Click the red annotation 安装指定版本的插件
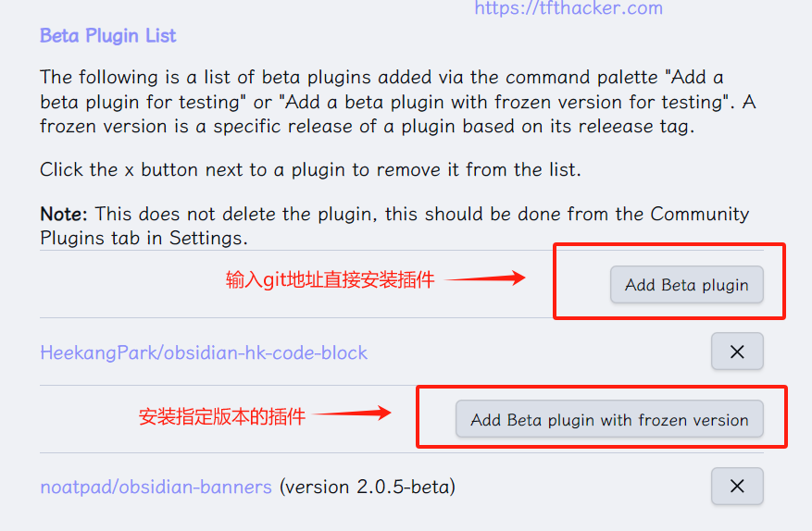This screenshot has height=531, width=812. pyautogui.click(x=221, y=416)
